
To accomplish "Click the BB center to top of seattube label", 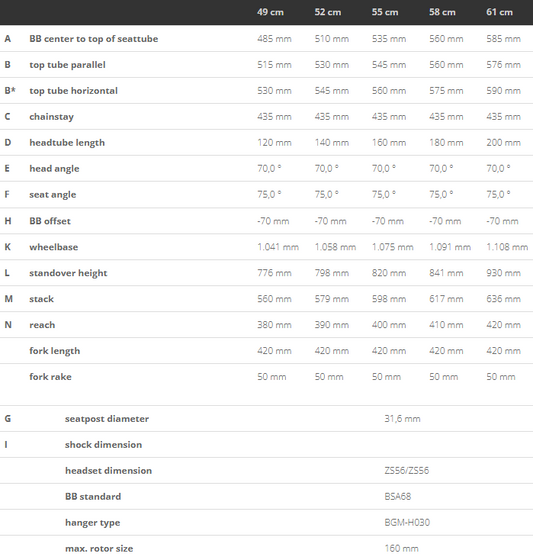I will click(94, 39).
